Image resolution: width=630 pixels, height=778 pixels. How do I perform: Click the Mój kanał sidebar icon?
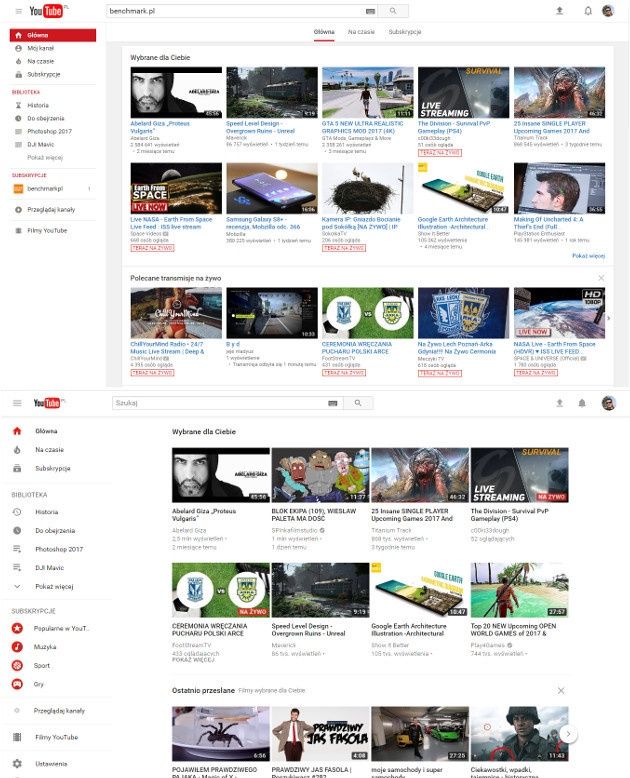coord(18,48)
